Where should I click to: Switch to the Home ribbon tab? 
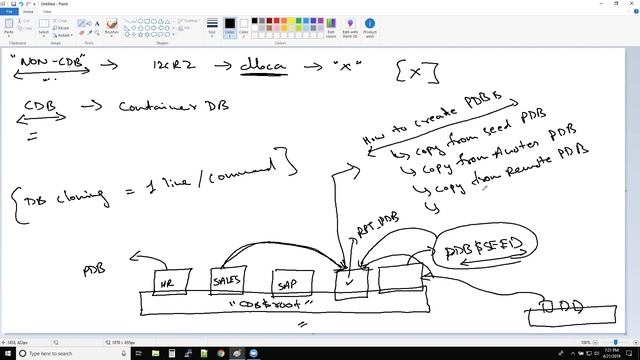(x=28, y=11)
